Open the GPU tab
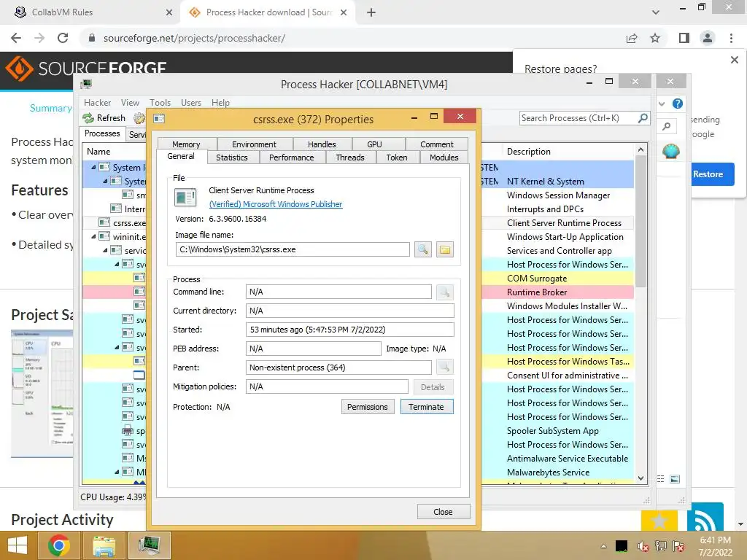 click(x=374, y=144)
